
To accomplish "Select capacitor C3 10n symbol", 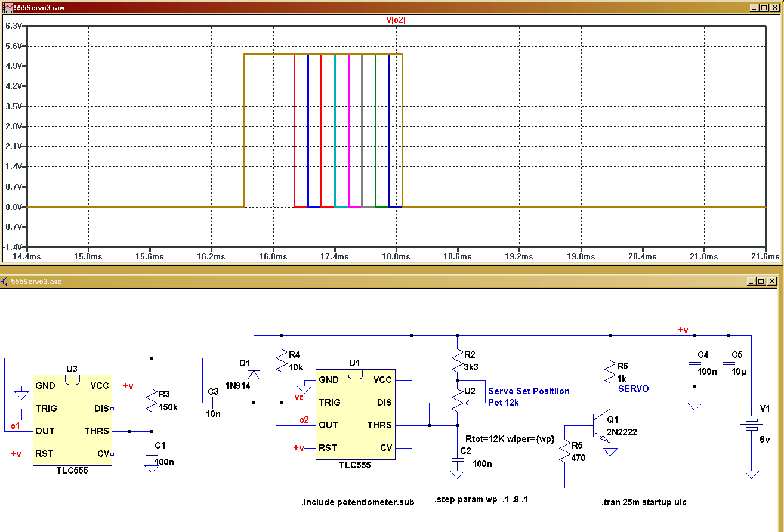I will pos(214,403).
